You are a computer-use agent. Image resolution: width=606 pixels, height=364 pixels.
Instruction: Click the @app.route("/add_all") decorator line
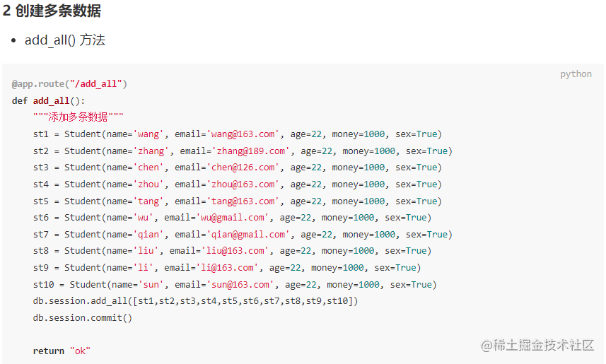pos(69,83)
